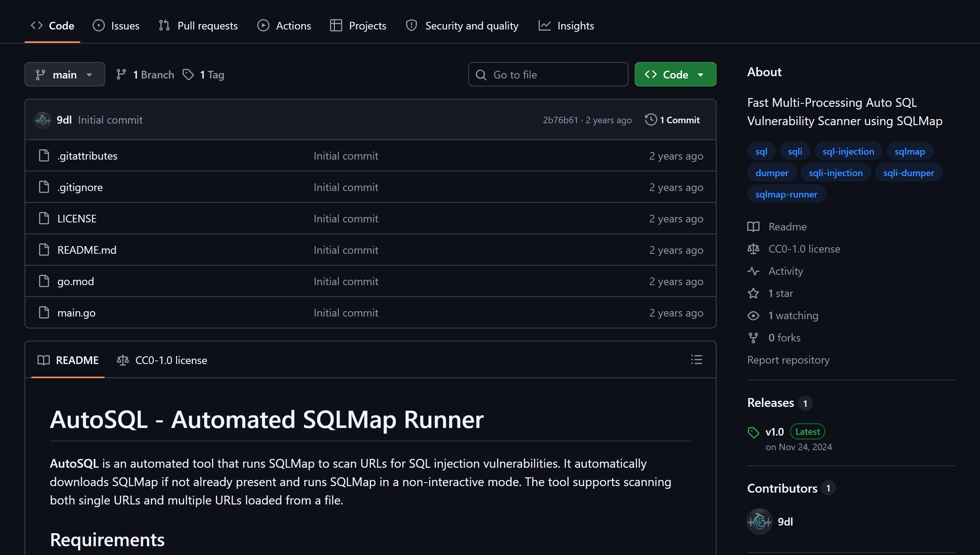Open commit hash 2b76b61

pos(560,120)
